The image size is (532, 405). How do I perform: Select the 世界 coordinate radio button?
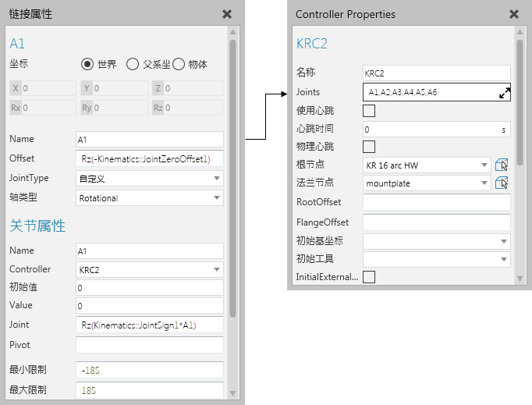pyautogui.click(x=88, y=64)
